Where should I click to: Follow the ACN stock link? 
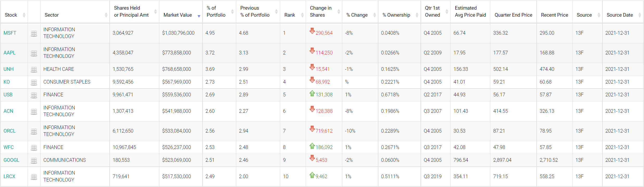click(8, 111)
